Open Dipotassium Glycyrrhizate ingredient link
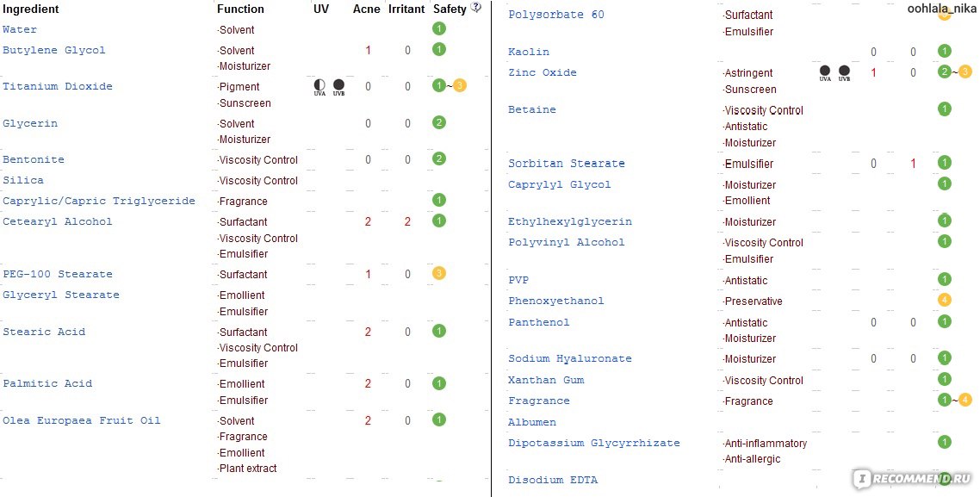This screenshot has width=980, height=497. [x=593, y=443]
